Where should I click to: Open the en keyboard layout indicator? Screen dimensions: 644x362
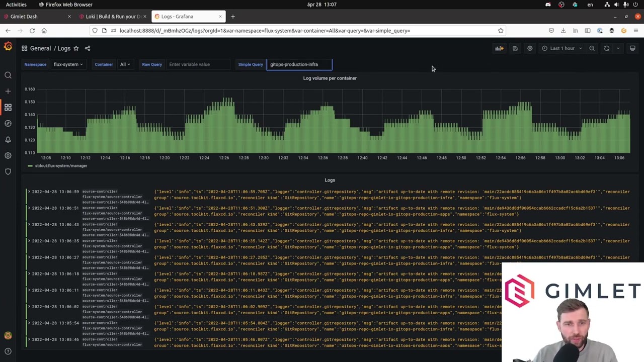click(590, 5)
